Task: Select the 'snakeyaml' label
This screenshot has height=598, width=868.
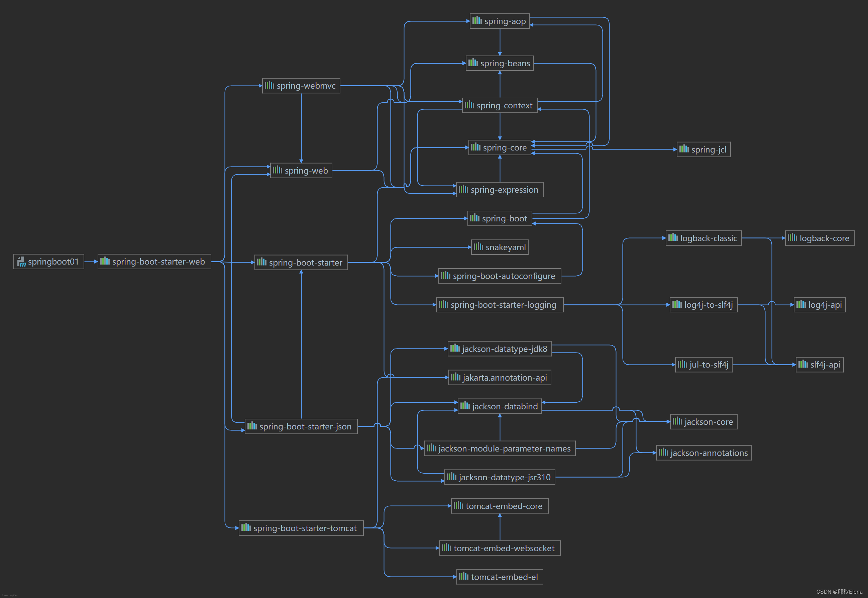Action: (506, 248)
